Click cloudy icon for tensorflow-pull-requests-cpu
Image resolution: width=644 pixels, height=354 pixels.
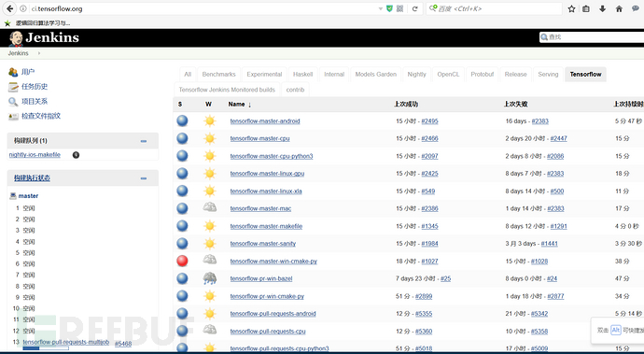click(209, 330)
